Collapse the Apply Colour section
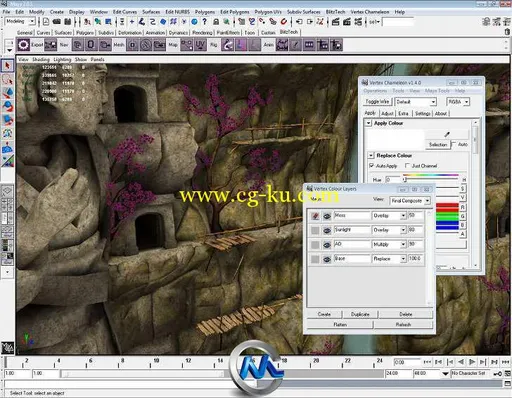512x398 pixels. tap(368, 123)
